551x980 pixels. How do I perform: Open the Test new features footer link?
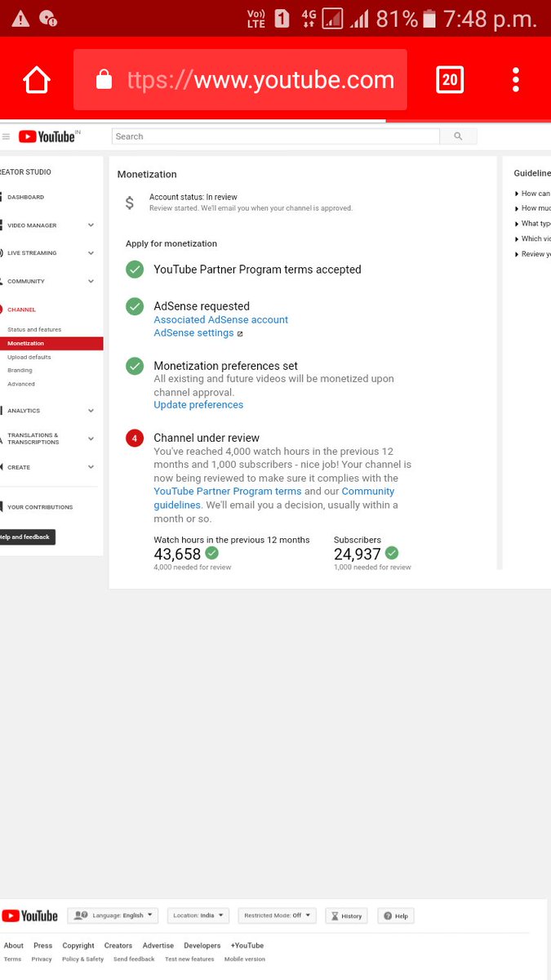pyautogui.click(x=189, y=960)
